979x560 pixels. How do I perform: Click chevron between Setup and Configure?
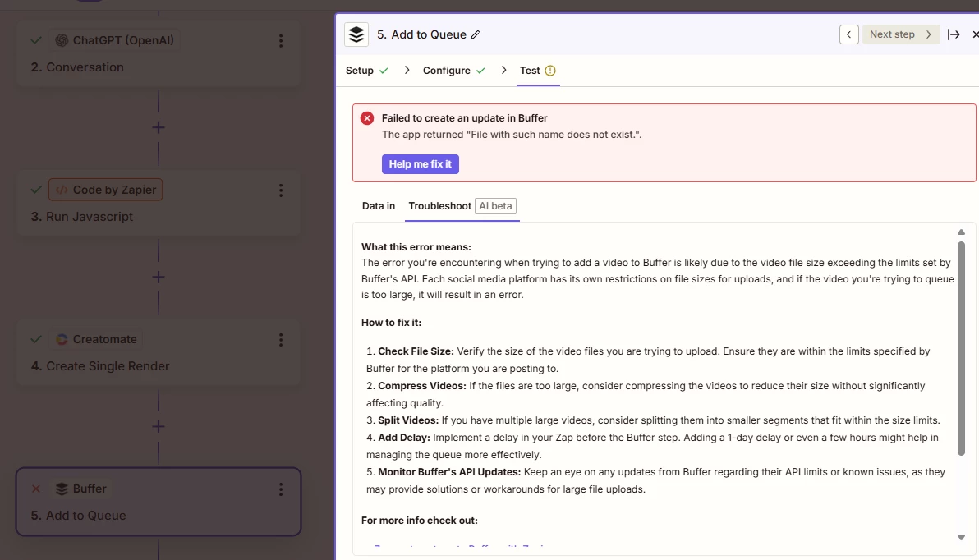(407, 71)
